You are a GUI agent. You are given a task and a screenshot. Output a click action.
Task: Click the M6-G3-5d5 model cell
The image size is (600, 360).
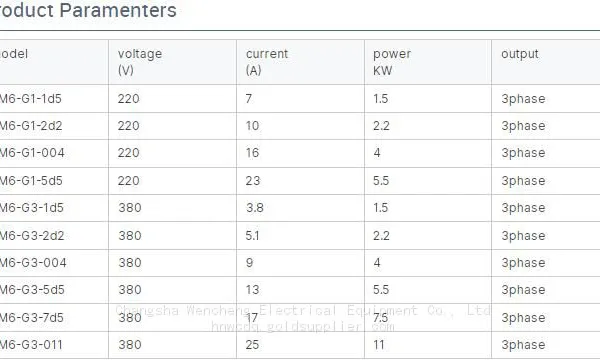pyautogui.click(x=54, y=290)
